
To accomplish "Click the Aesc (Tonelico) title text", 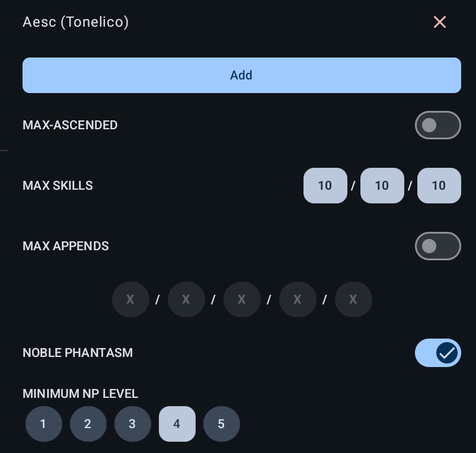I will pos(75,22).
